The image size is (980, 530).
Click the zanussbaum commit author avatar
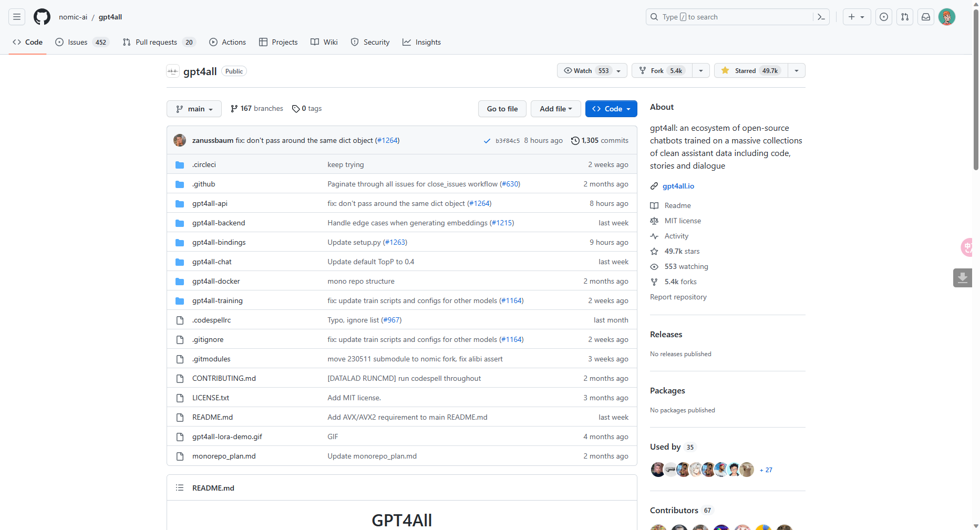(180, 140)
